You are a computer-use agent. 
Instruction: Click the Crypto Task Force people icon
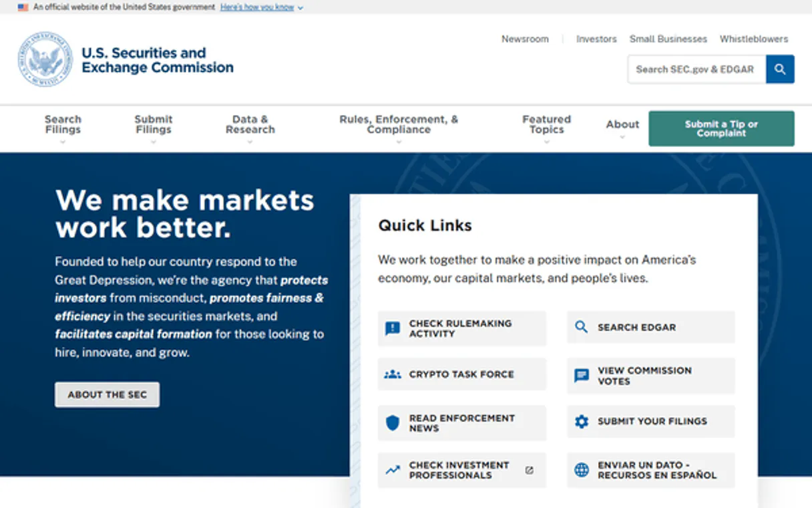coord(393,374)
